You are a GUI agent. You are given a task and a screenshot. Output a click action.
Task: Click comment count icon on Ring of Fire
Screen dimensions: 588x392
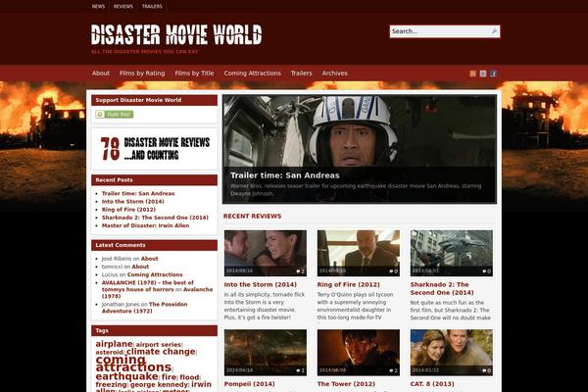393,271
